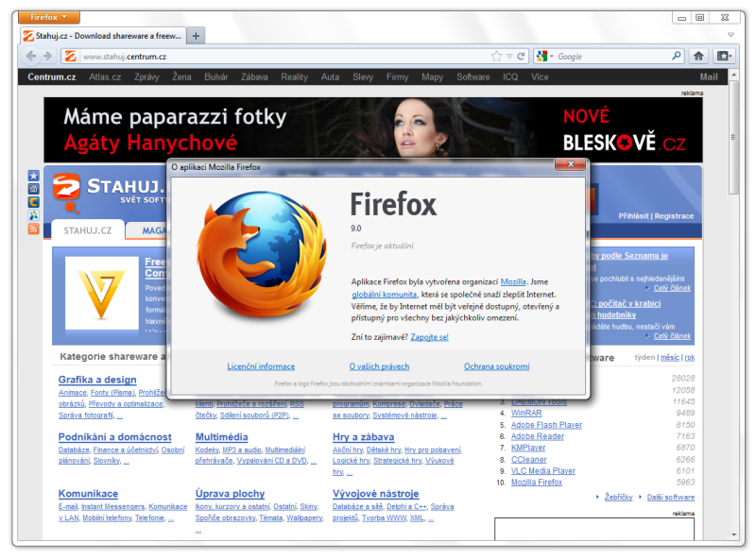Open Ochrana soukromí link

click(497, 366)
